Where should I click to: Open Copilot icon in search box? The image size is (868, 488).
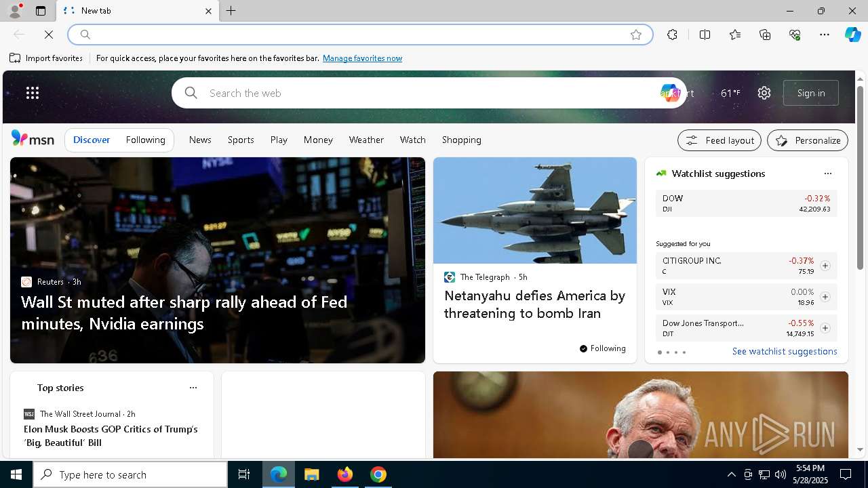click(669, 93)
